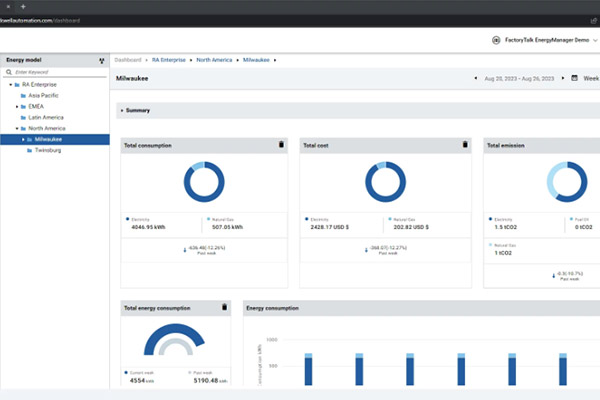Click the down arrow trend in Total emission
The height and width of the screenshot is (400, 600).
[x=553, y=276]
